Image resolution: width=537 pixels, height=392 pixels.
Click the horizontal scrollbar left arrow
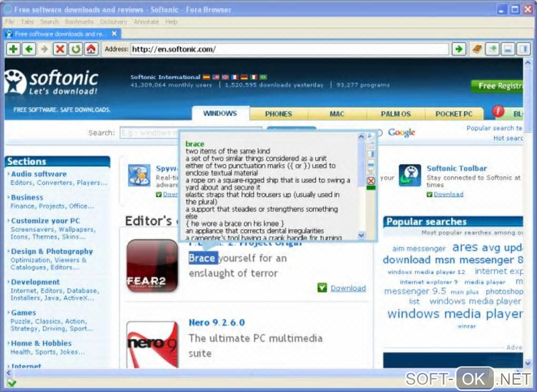point(8,373)
